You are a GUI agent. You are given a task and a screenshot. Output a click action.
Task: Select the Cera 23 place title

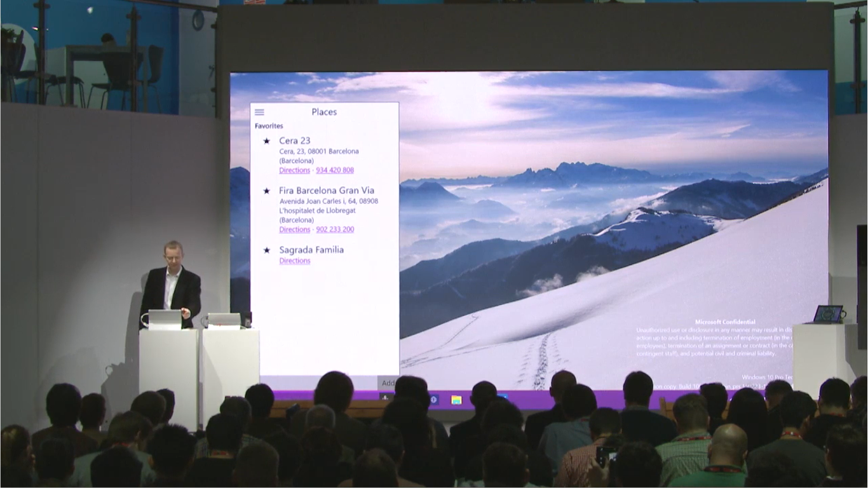coord(294,140)
